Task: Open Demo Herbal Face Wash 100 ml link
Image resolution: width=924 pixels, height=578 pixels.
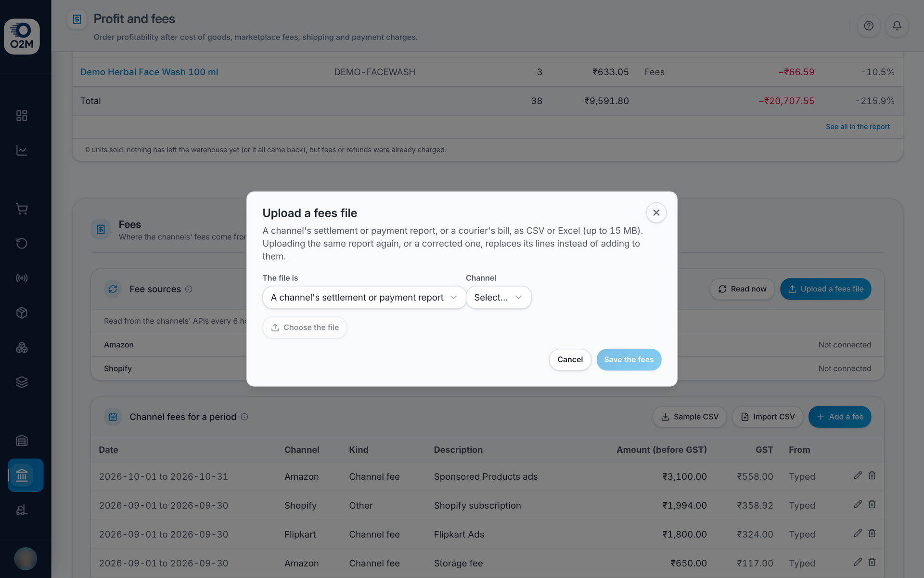Action: (149, 72)
